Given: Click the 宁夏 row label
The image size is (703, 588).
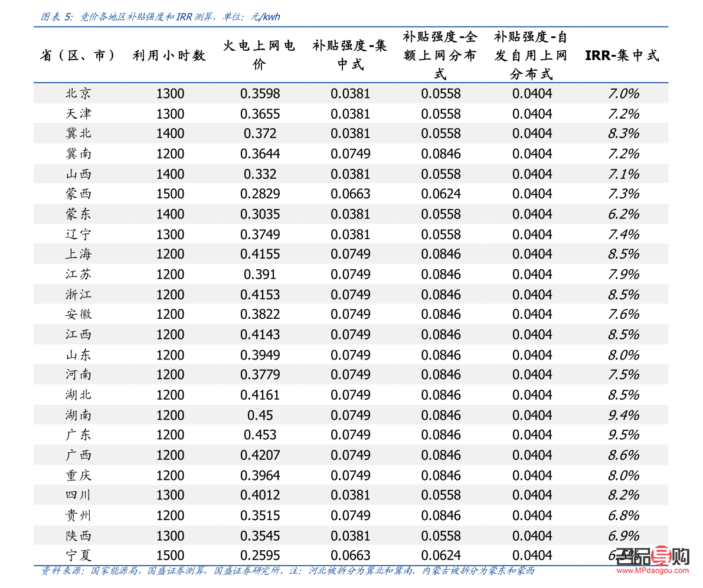Looking at the screenshot, I should [79, 556].
